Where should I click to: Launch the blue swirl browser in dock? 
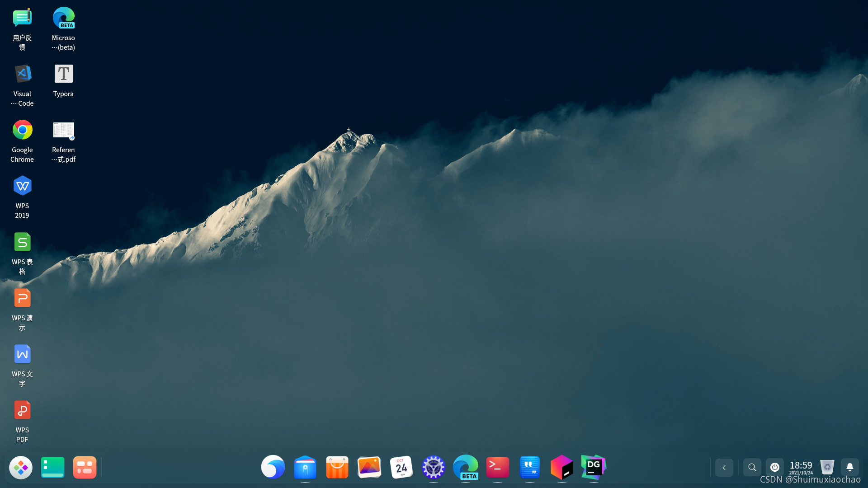273,467
